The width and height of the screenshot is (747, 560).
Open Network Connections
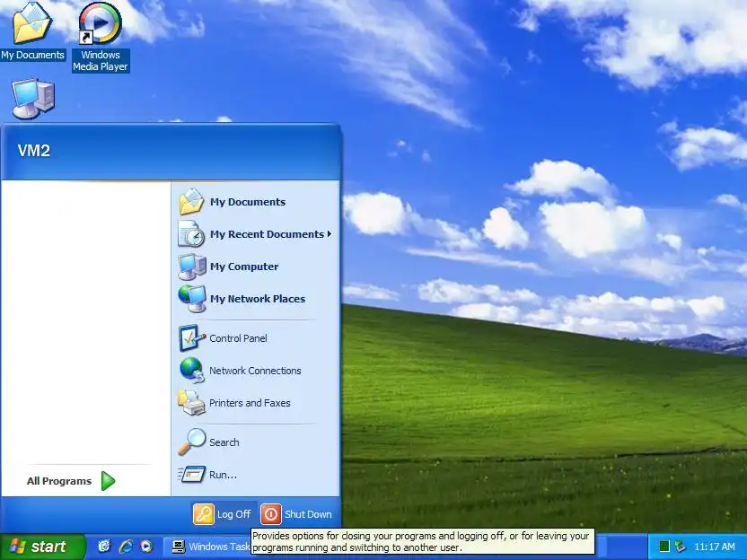click(256, 371)
